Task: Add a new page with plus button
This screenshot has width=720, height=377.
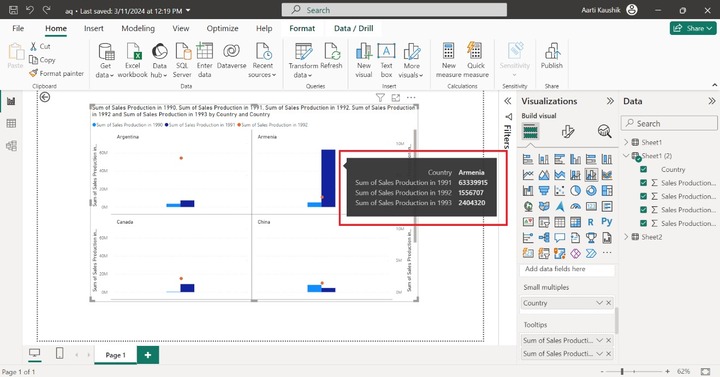Action: click(148, 355)
